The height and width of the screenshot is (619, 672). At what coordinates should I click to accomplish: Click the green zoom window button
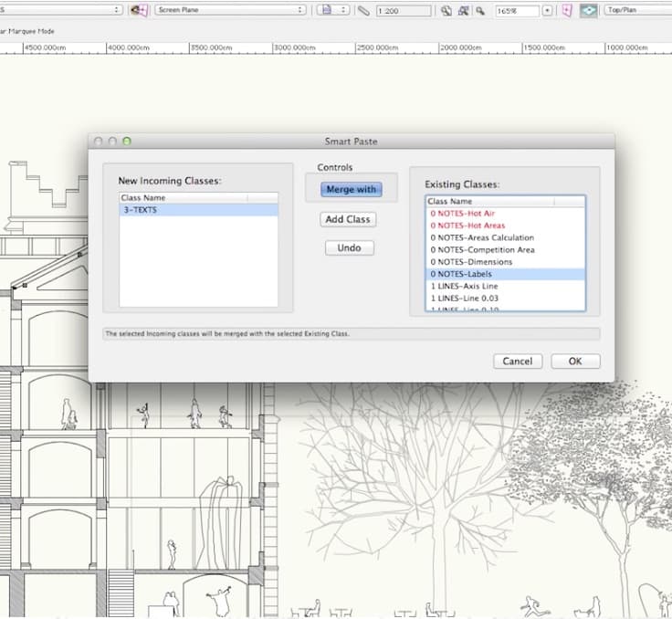pyautogui.click(x=127, y=141)
